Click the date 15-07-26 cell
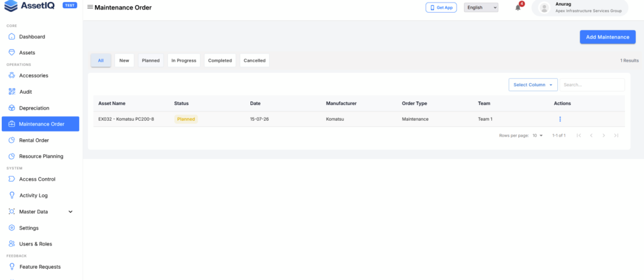Viewport: 644px width, 280px height. click(x=259, y=120)
